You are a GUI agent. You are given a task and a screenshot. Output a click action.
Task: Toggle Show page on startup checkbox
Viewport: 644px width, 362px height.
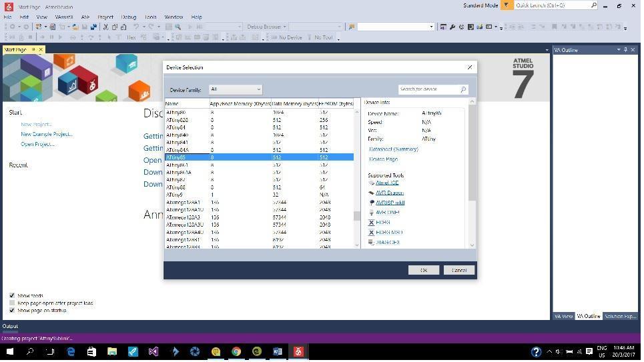[12, 311]
